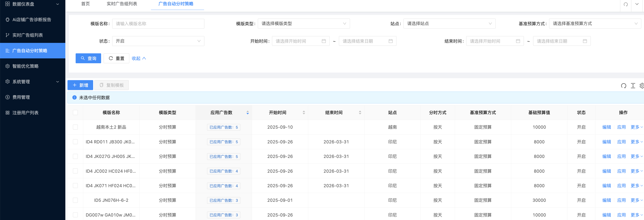Click the tab bar reload icon
644x220 pixels.
(x=626, y=4)
